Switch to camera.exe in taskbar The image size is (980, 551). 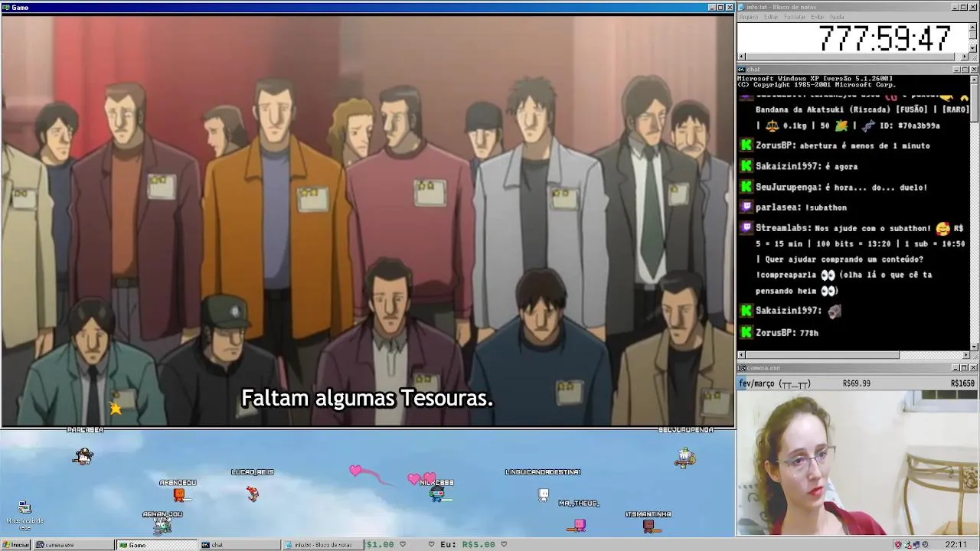pos(73,545)
